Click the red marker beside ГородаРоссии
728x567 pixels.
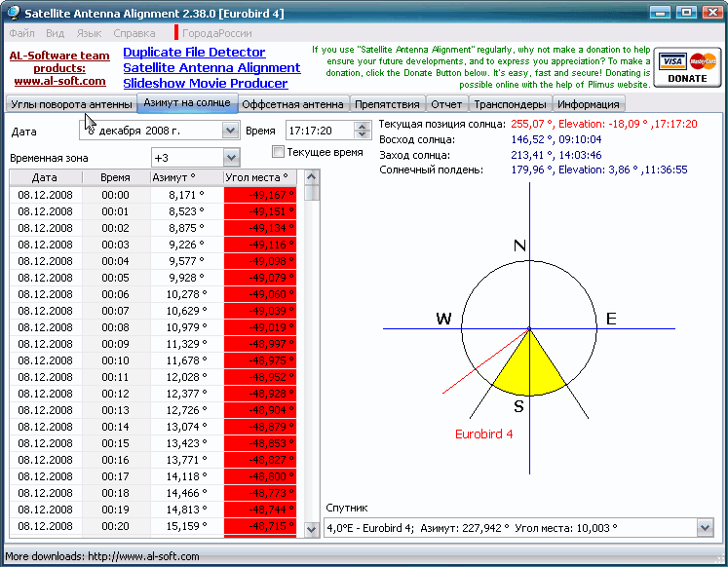176,32
